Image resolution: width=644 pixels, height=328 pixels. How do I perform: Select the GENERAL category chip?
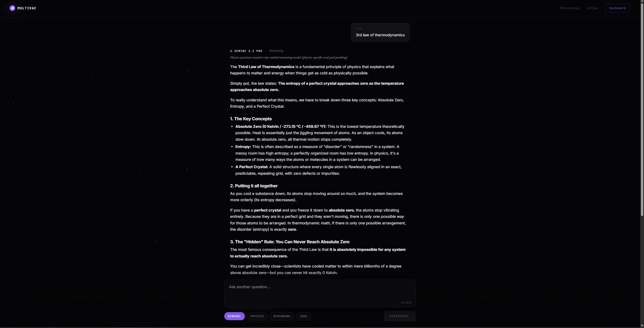(234, 316)
